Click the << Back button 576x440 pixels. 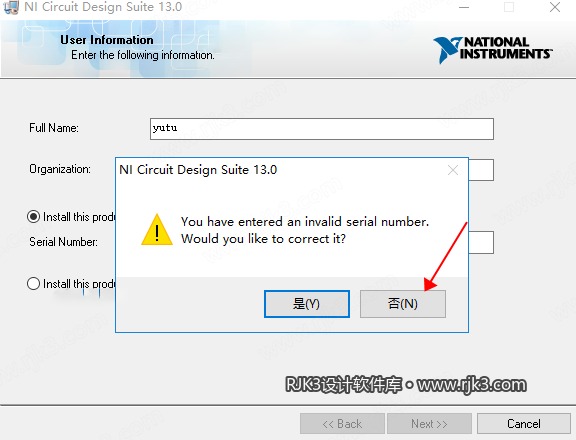[342, 423]
